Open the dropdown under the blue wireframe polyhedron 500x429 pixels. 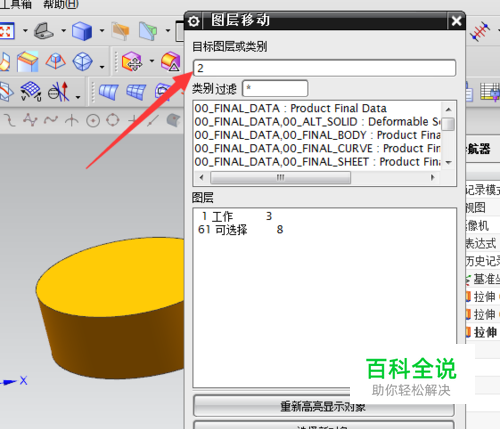(102, 67)
